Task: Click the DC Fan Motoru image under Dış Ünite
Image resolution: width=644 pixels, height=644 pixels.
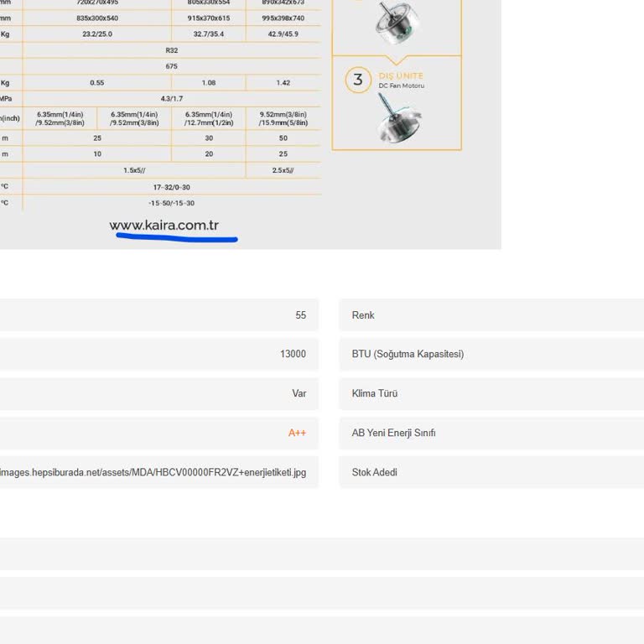Action: pos(399,118)
